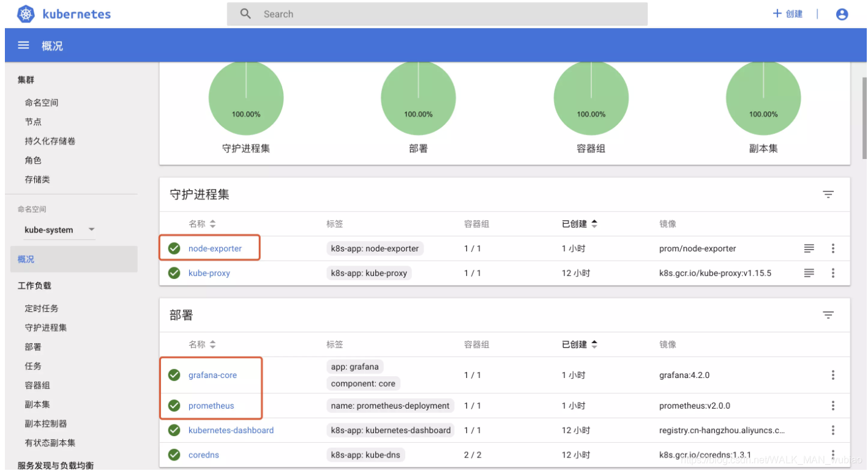Click the k8s-app: kube-proxy label chip
The width and height of the screenshot is (868, 471).
pyautogui.click(x=369, y=273)
